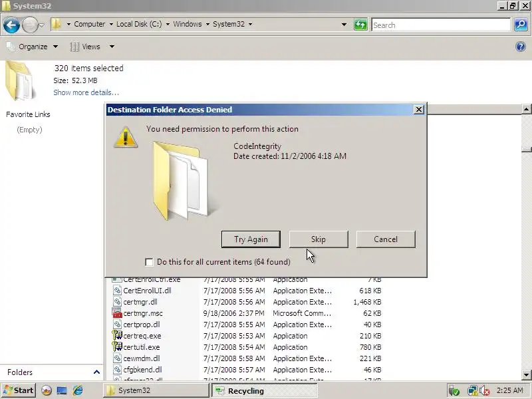532x399 pixels.
Task: Select the certmgr.msc file name
Action: coord(143,313)
